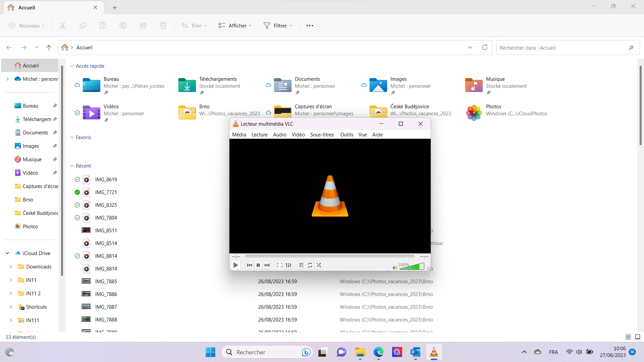644x362 pixels.
Task: Show the VLC playlist
Action: (301, 265)
